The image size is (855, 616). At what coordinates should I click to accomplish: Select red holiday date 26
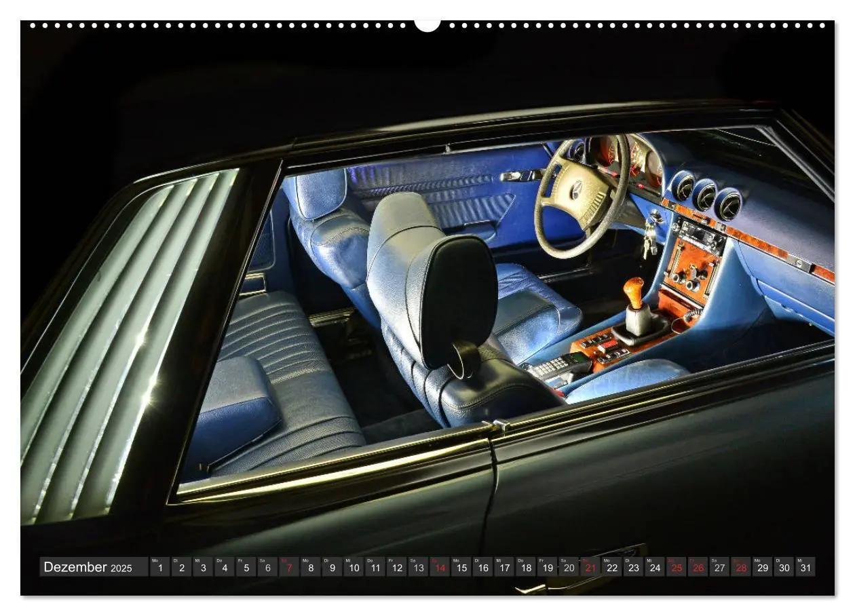click(698, 567)
